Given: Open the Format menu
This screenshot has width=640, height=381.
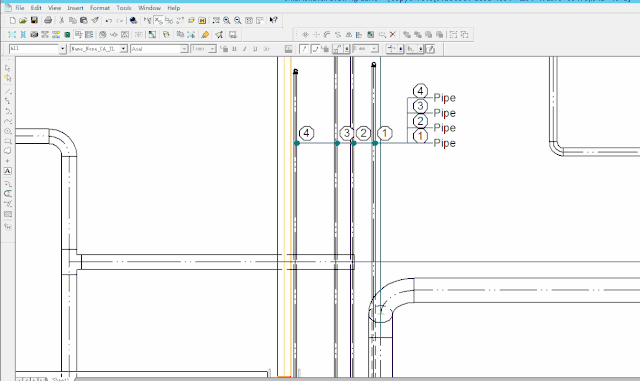Looking at the screenshot, I should click(100, 8).
